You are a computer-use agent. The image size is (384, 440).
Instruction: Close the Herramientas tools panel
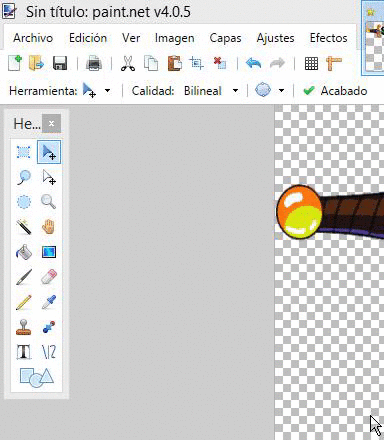(51, 124)
